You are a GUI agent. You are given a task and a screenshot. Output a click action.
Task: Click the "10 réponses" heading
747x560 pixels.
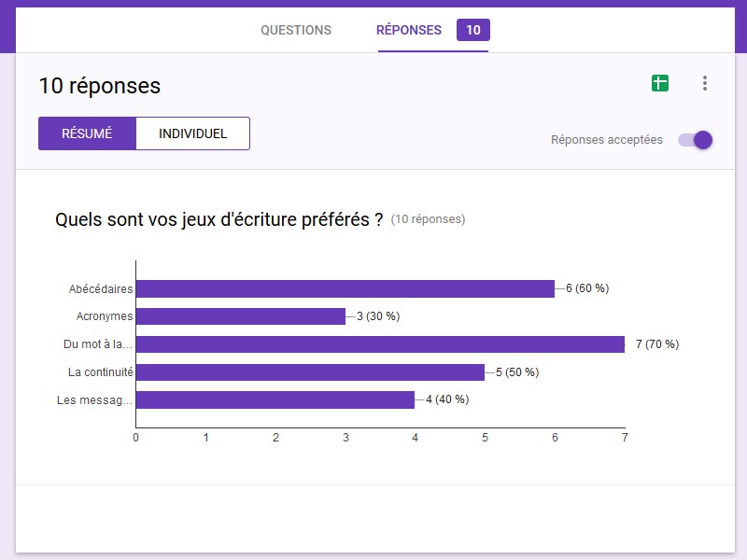(100, 86)
